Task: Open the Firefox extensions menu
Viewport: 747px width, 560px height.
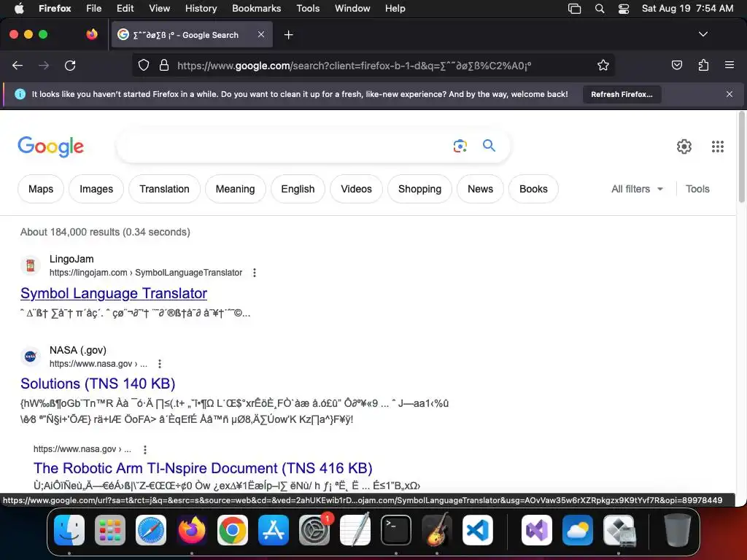Action: point(703,65)
